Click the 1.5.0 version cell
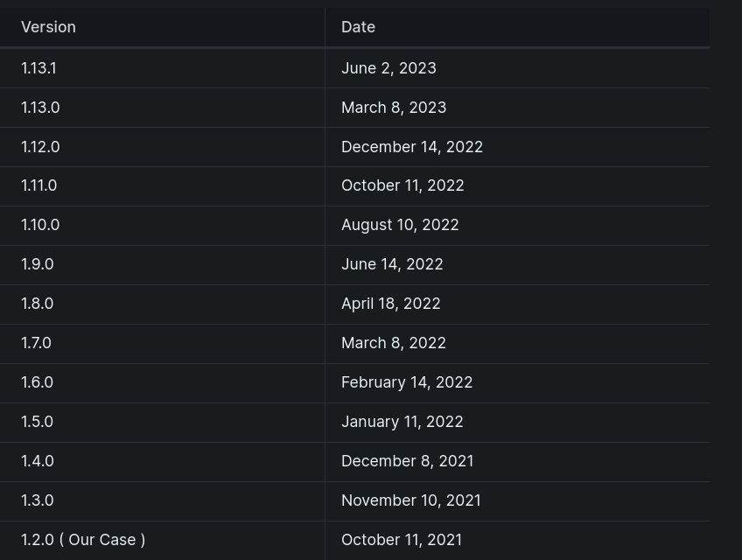 click(38, 422)
